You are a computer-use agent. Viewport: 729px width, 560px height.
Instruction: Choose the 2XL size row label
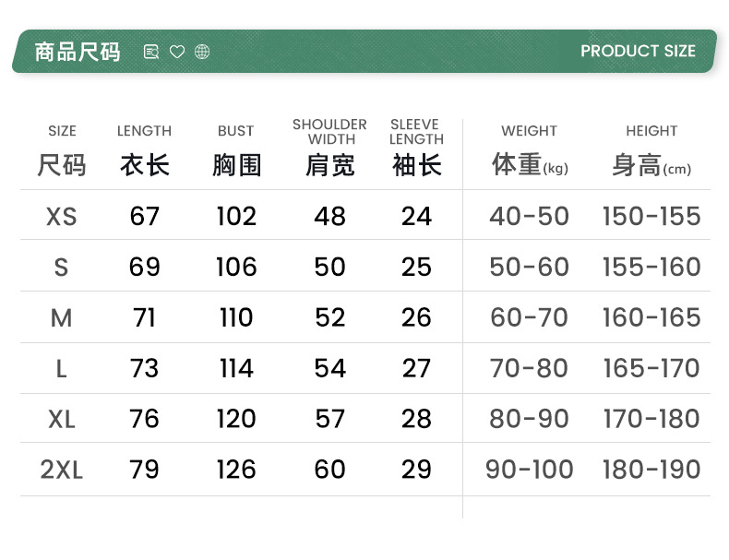62,470
